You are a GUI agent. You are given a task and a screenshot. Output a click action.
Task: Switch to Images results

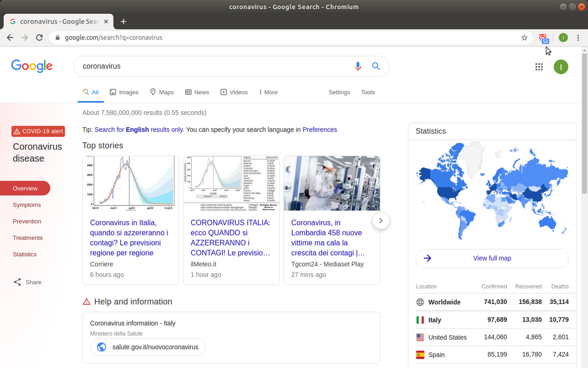click(x=124, y=92)
